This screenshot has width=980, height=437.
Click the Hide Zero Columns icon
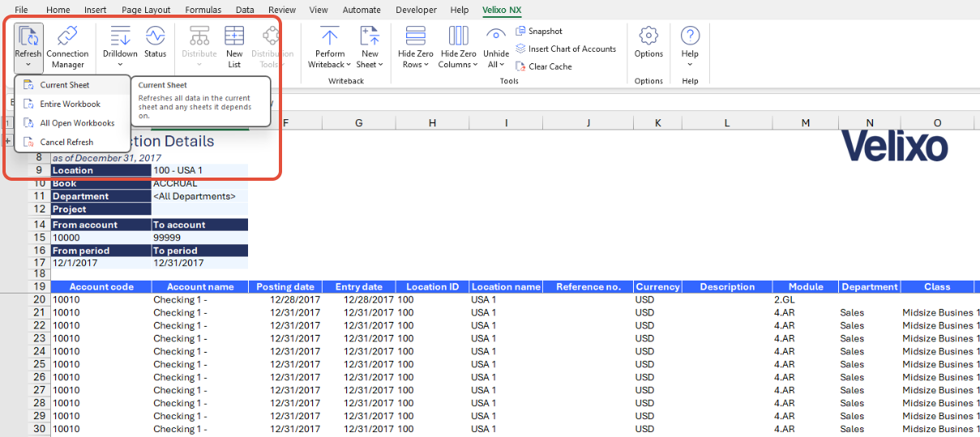tap(458, 36)
